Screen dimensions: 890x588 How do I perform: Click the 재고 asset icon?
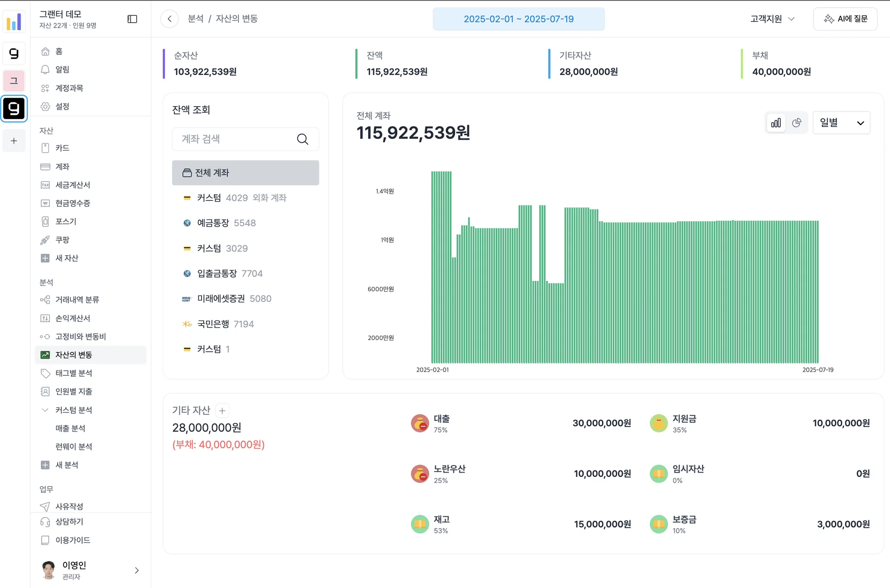[420, 524]
